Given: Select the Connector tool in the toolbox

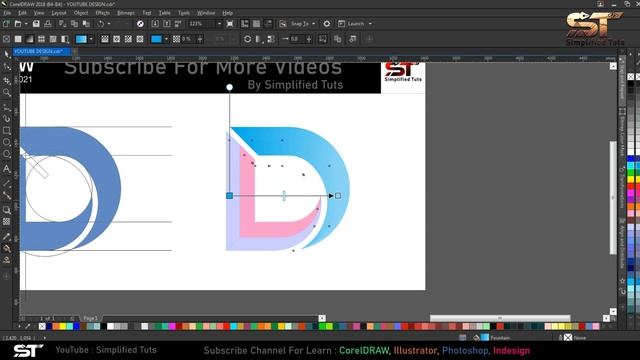Looking at the screenshot, I should (7, 196).
